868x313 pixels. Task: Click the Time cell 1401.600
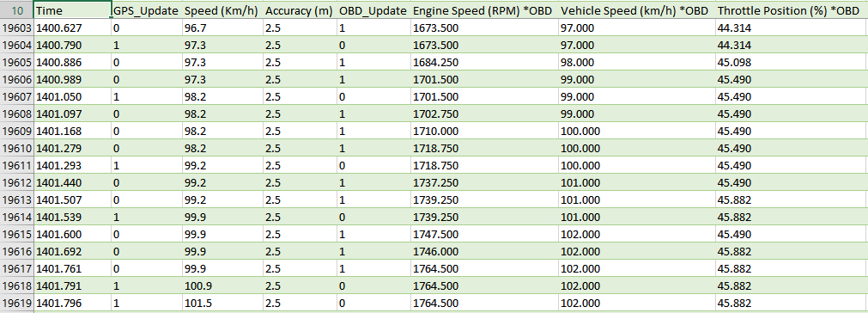[x=72, y=235]
